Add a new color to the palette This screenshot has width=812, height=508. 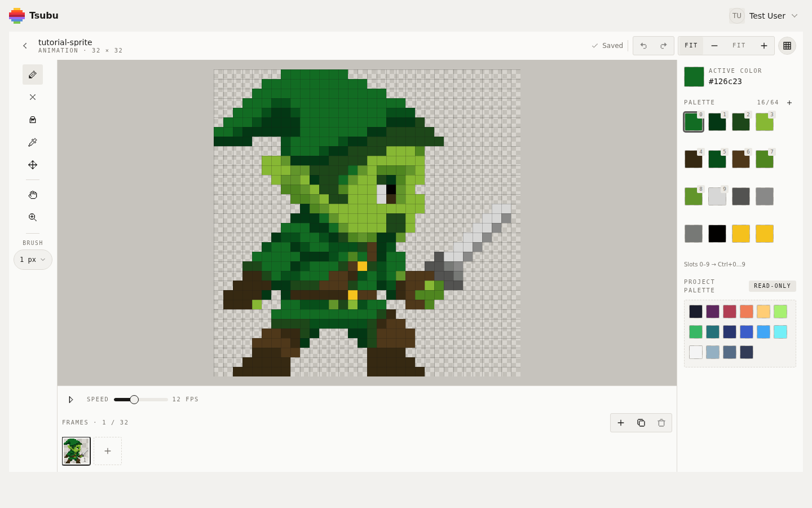coord(789,103)
